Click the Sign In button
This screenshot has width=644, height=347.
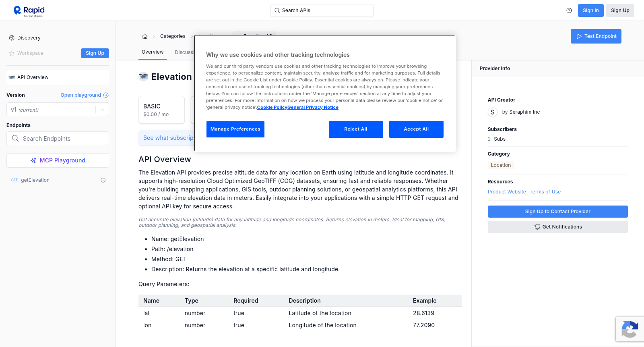pos(590,10)
